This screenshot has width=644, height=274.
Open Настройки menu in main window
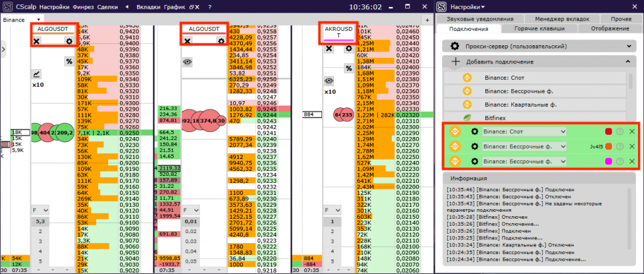click(x=55, y=7)
